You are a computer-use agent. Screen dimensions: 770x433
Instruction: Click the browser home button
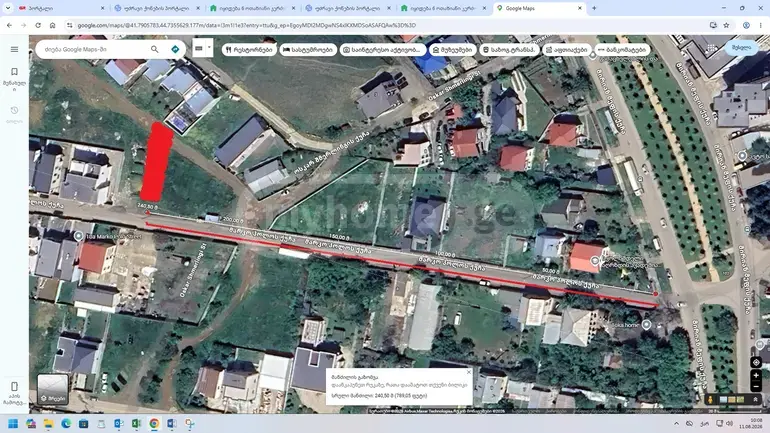click(53, 25)
